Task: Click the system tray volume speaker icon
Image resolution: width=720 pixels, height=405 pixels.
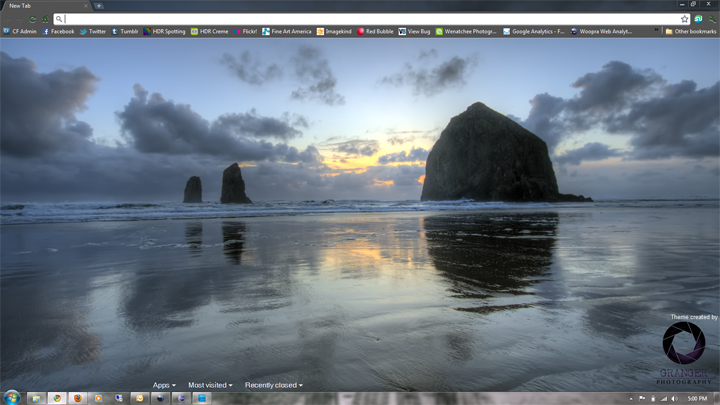Action: [675, 398]
